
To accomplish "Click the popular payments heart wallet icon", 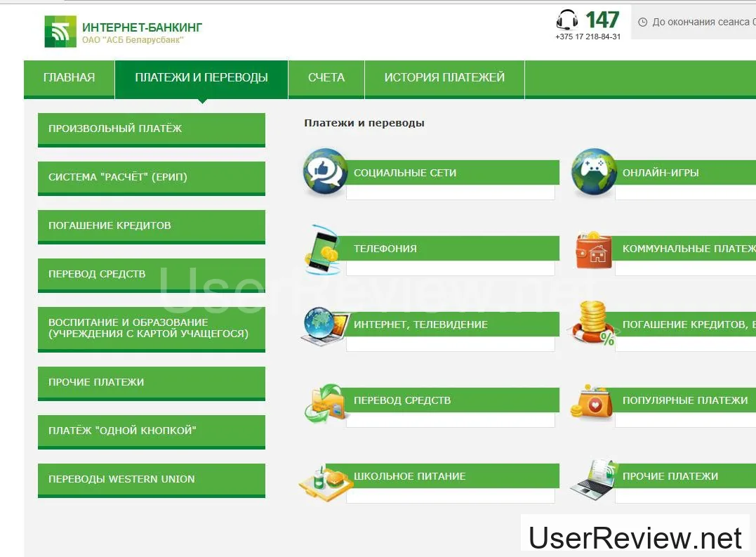I will tap(592, 402).
